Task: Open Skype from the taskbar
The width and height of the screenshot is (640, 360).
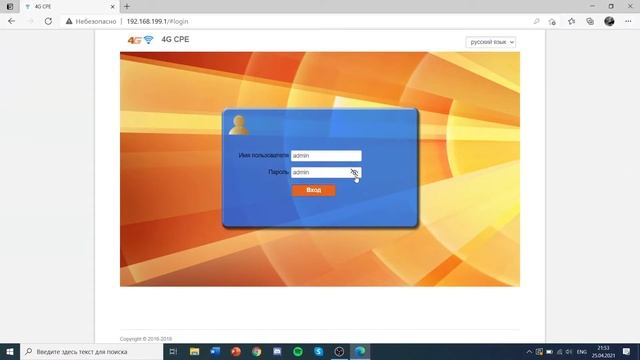Action: point(319,351)
